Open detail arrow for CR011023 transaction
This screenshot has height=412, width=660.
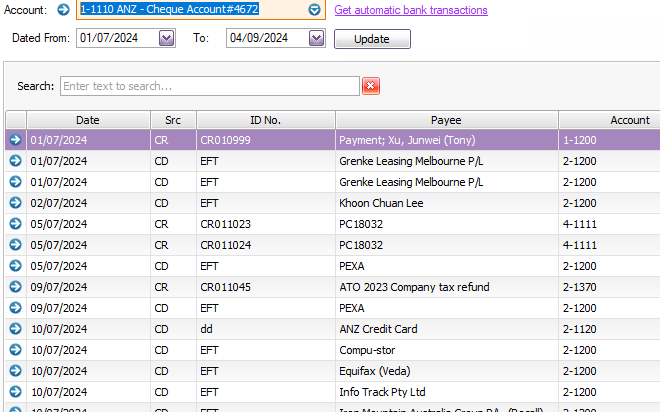click(16, 224)
